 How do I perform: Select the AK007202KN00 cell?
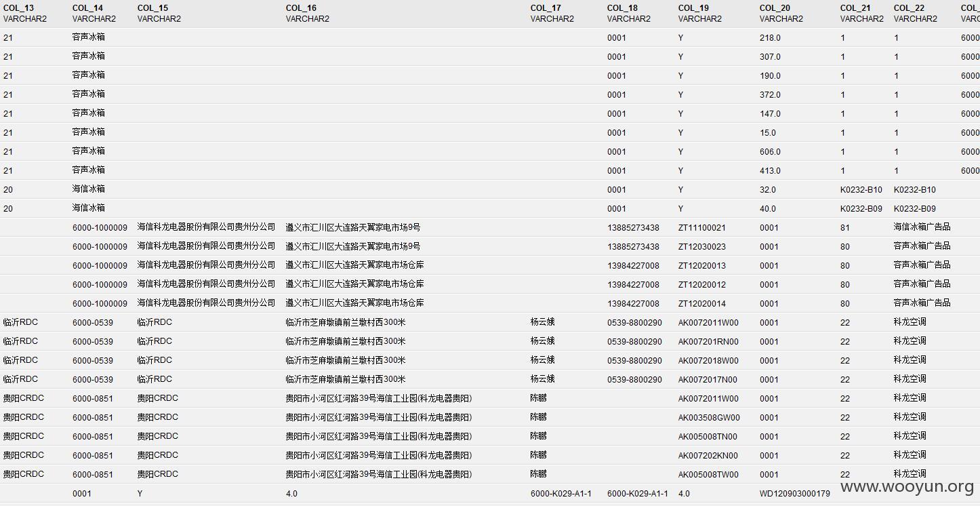708,456
